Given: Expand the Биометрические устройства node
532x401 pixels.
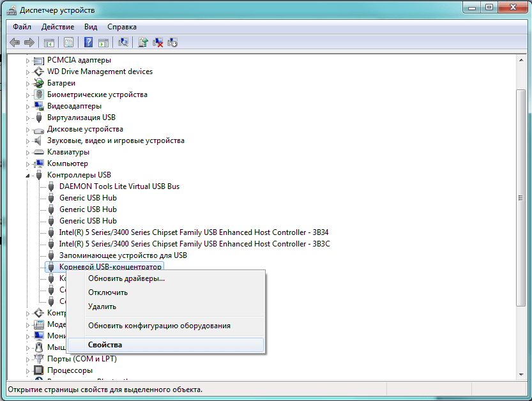Looking at the screenshot, I should [28, 95].
